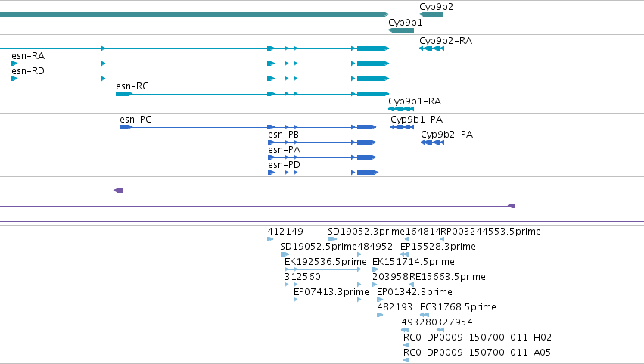Image resolution: width=644 pixels, height=364 pixels.
Task: Click the Cyp9b1-PA protein glyph
Action: [x=402, y=127]
